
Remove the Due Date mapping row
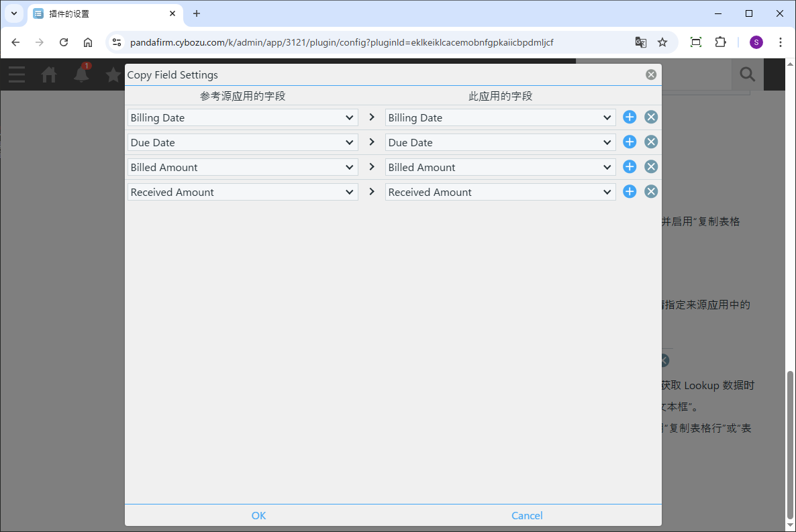[x=651, y=142]
